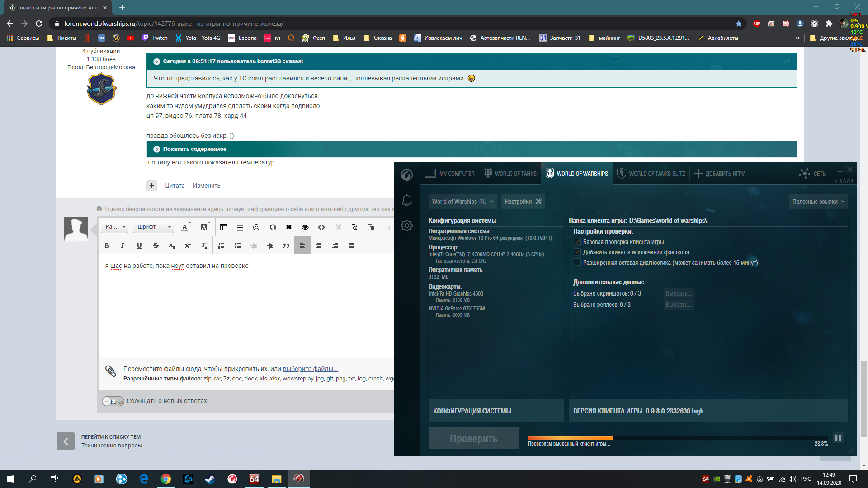Pause the client check progress
The width and height of the screenshot is (868, 488).
[838, 438]
